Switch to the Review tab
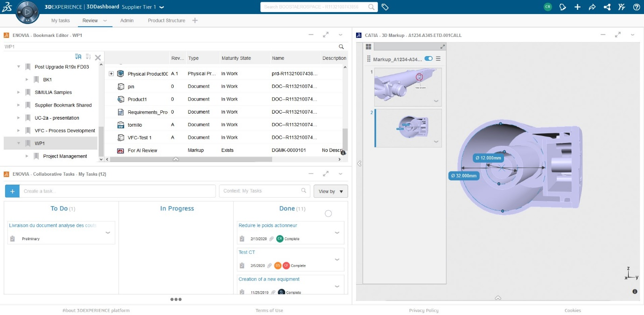 pyautogui.click(x=90, y=21)
